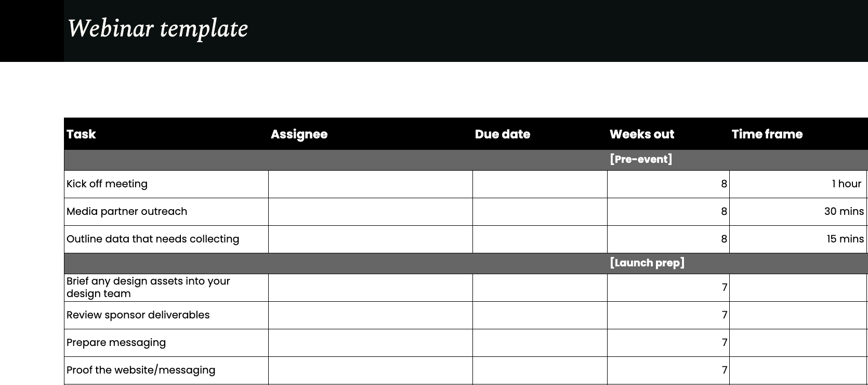The height and width of the screenshot is (385, 868).
Task: Click Due date field for Media partner outreach
Action: coord(540,212)
